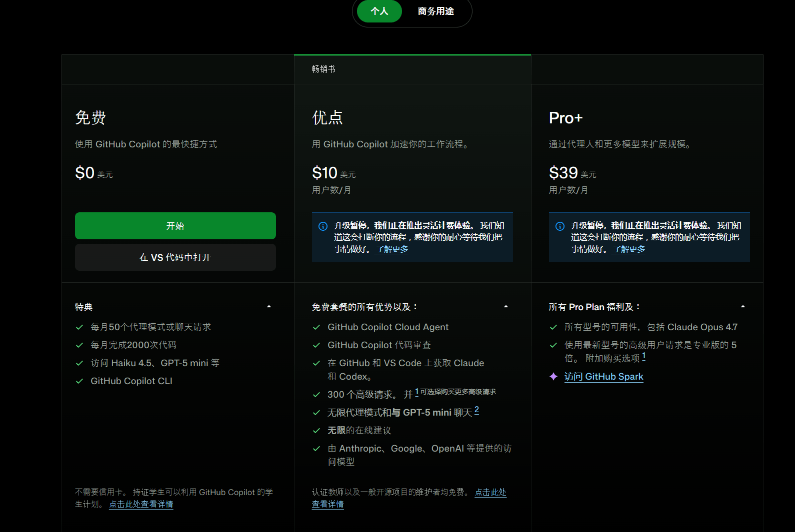Viewport: 795px width, 532px height.
Task: Click the $10 price
Action: coord(324,173)
